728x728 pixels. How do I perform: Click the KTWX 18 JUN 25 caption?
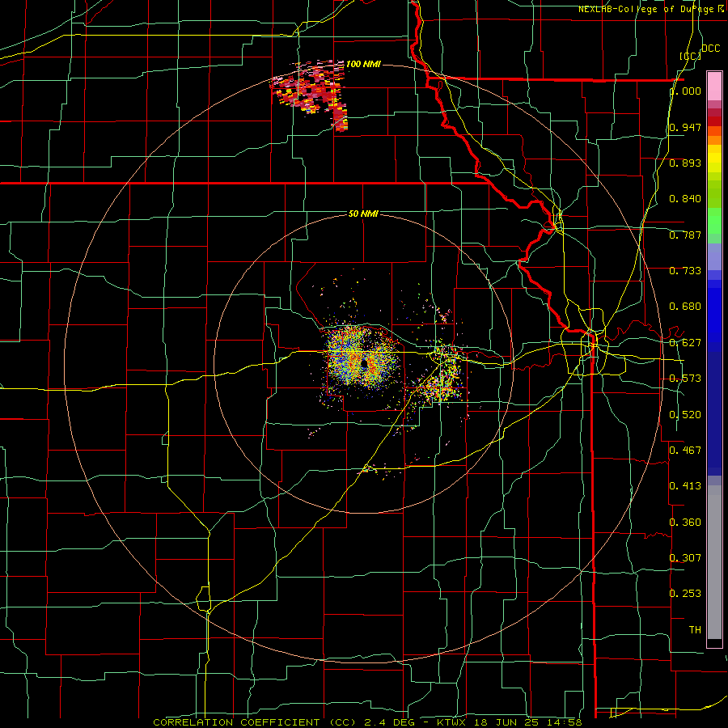pos(489,722)
